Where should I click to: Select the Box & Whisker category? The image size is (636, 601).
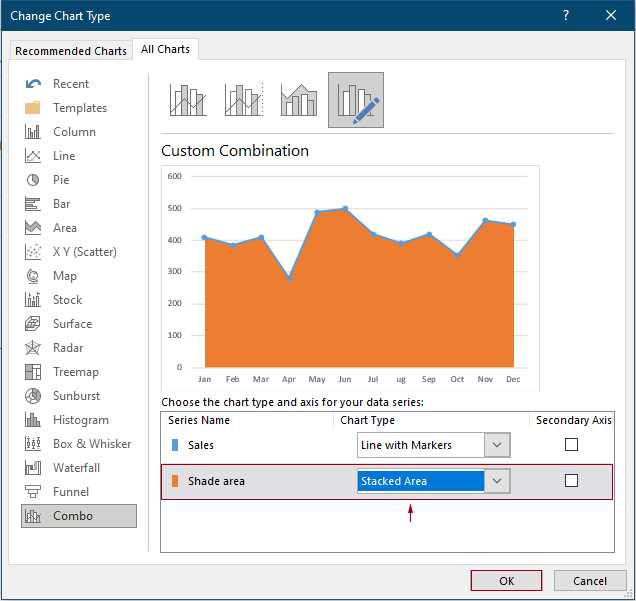click(91, 444)
